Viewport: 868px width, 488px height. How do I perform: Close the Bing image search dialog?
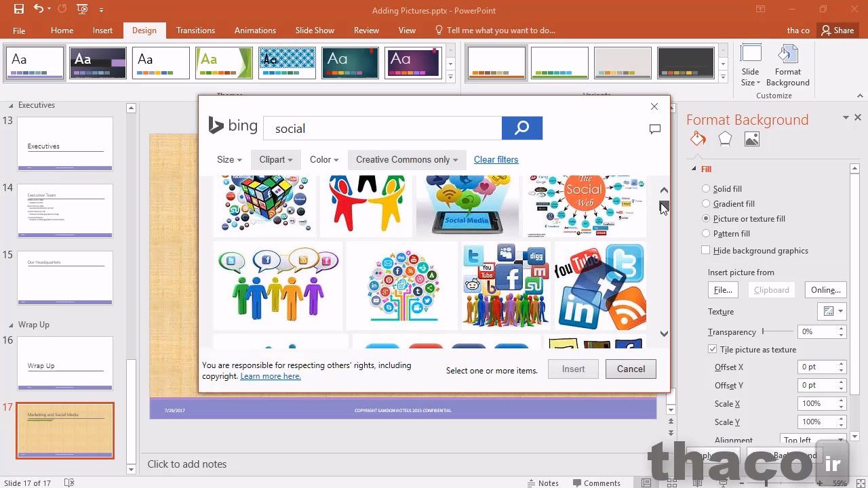coord(654,106)
